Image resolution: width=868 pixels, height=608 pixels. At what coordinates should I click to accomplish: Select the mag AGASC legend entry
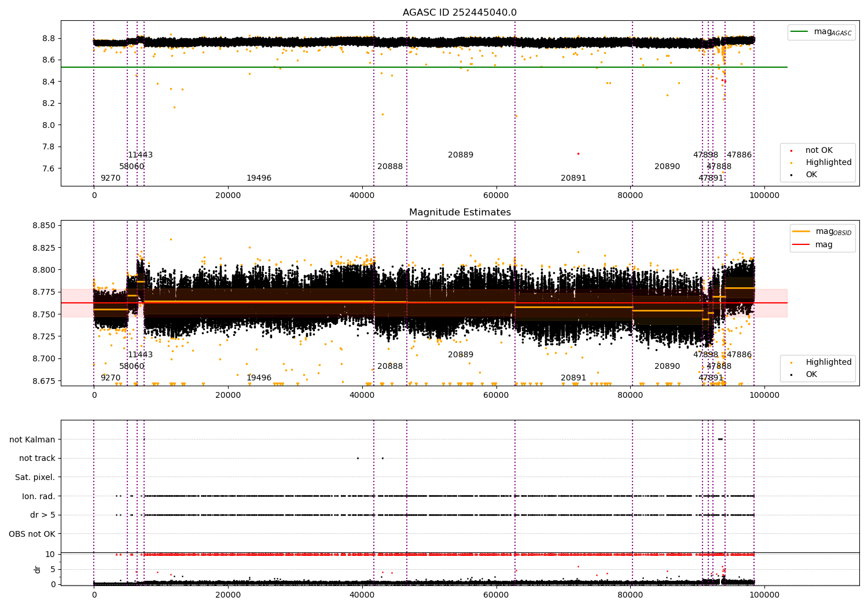coord(821,32)
